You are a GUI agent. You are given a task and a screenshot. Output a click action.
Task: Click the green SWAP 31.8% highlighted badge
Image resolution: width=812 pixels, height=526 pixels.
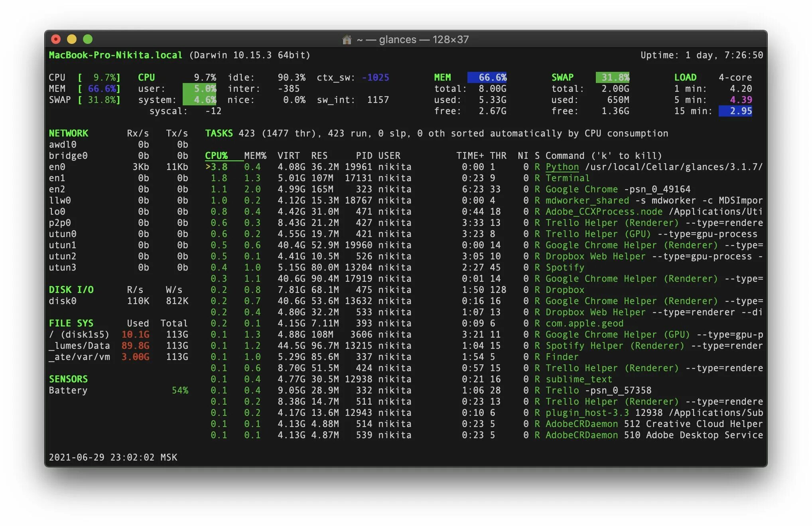click(x=612, y=77)
